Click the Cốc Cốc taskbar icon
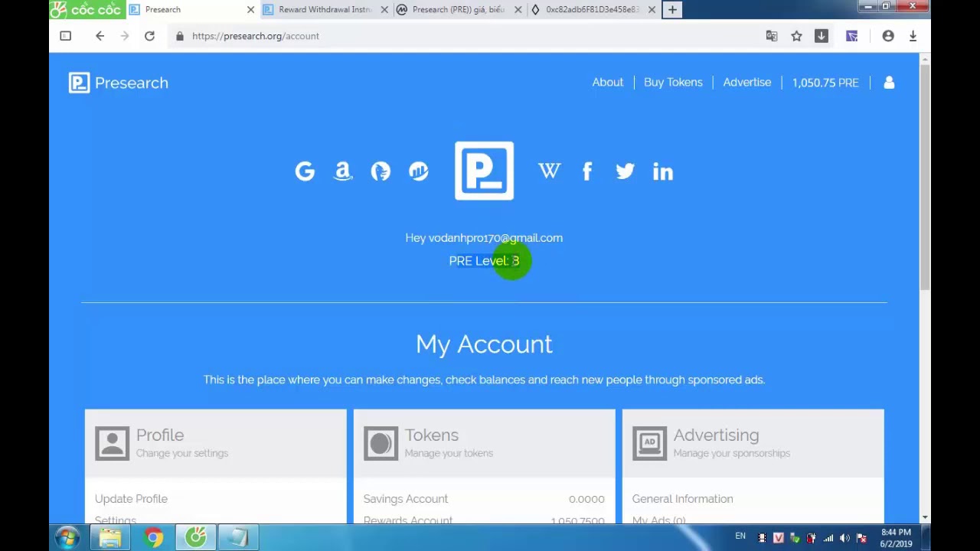The height and width of the screenshot is (551, 980). tap(196, 539)
